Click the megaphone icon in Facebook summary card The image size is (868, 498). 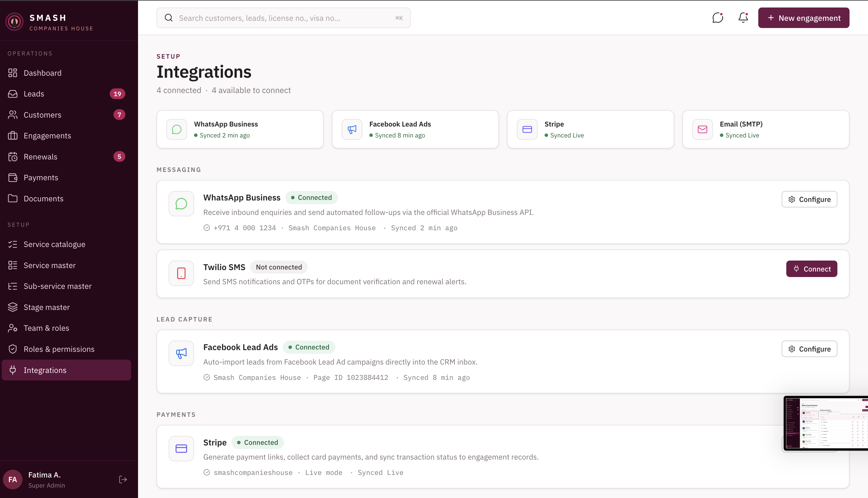(x=352, y=129)
